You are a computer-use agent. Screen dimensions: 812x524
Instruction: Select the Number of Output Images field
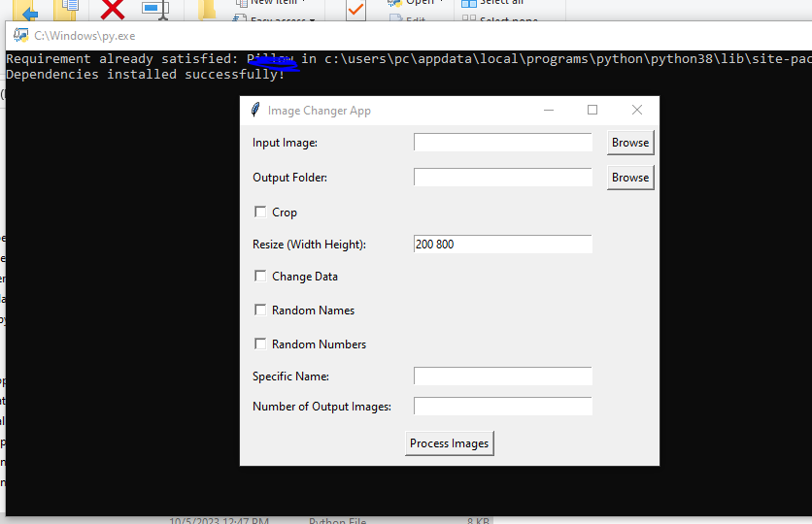pos(502,407)
